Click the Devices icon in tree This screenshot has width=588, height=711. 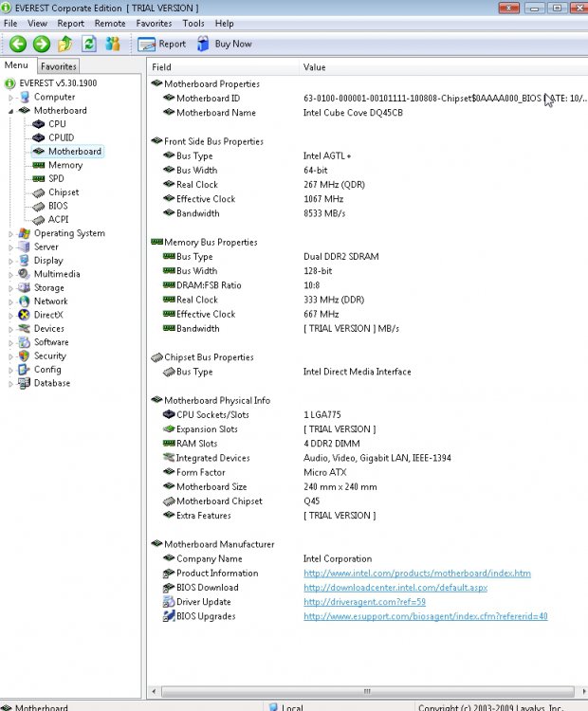click(x=25, y=328)
